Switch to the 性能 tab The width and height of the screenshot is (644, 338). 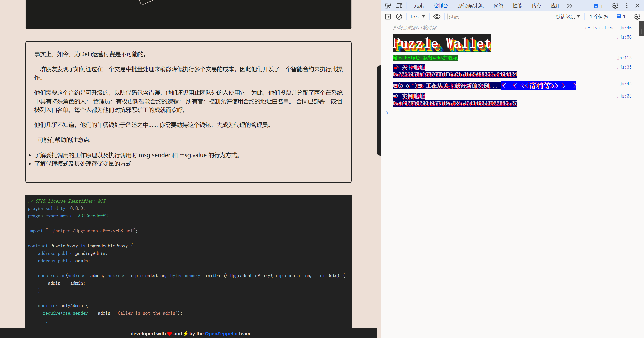click(517, 6)
